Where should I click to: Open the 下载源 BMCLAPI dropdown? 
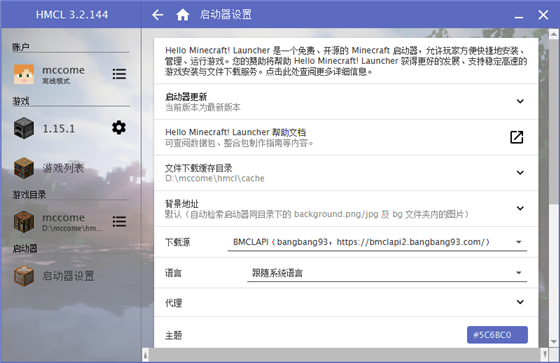[377, 242]
